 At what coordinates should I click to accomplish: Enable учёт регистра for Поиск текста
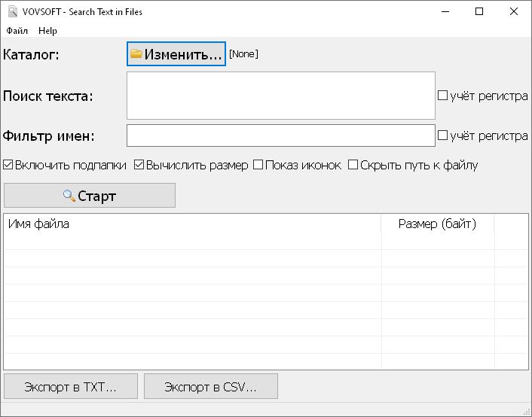[x=442, y=96]
